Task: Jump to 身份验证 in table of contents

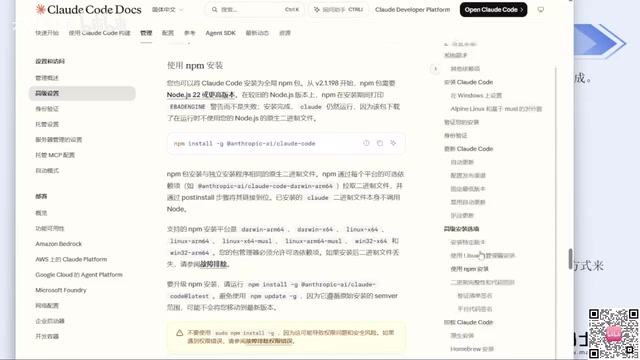Action: click(456, 136)
